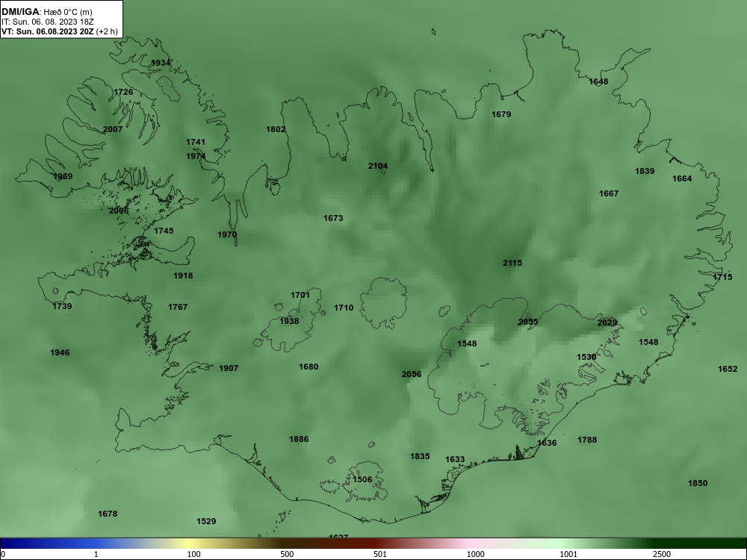Select the highest map value 2115
Screen dimensions: 747x560
512,263
